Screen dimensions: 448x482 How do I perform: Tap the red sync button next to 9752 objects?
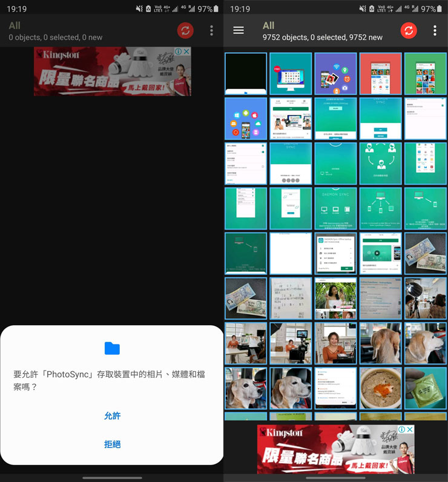pos(409,30)
